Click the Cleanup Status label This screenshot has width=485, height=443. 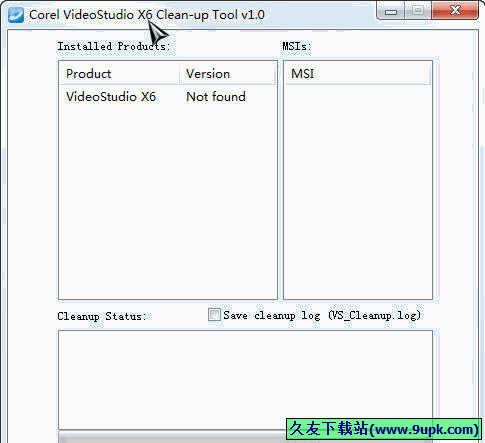[102, 316]
